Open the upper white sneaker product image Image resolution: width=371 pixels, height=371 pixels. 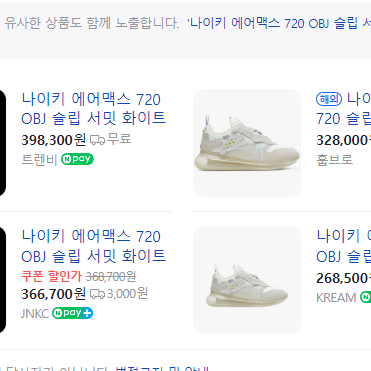(x=247, y=143)
